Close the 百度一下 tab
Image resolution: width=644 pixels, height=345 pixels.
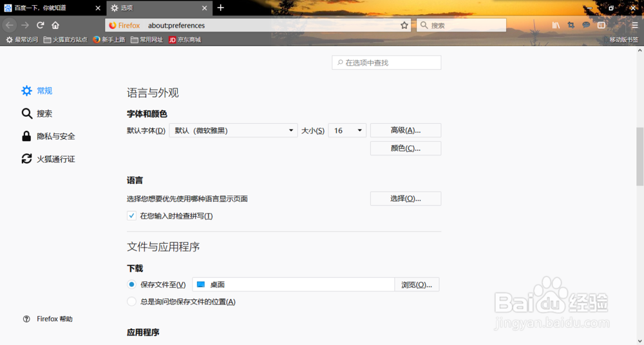tap(98, 8)
